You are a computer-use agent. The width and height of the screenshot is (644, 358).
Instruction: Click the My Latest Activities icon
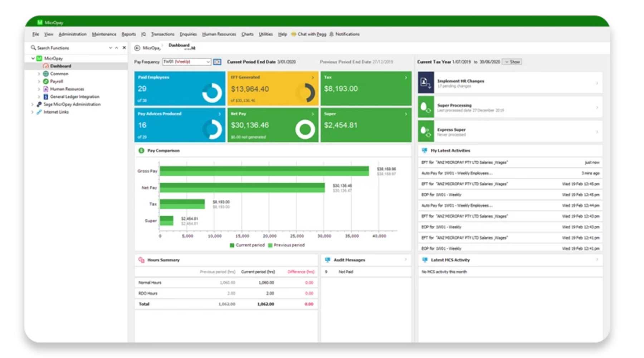click(425, 150)
